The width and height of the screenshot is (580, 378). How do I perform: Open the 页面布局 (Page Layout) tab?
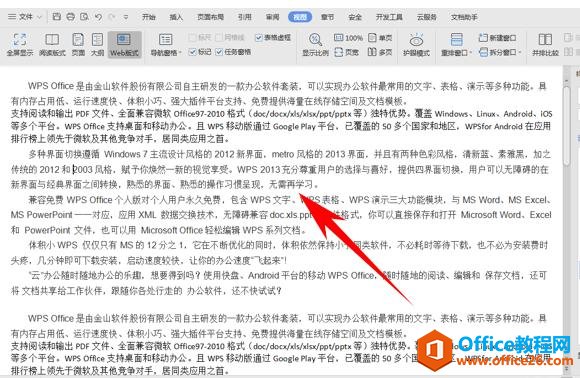[x=210, y=17]
